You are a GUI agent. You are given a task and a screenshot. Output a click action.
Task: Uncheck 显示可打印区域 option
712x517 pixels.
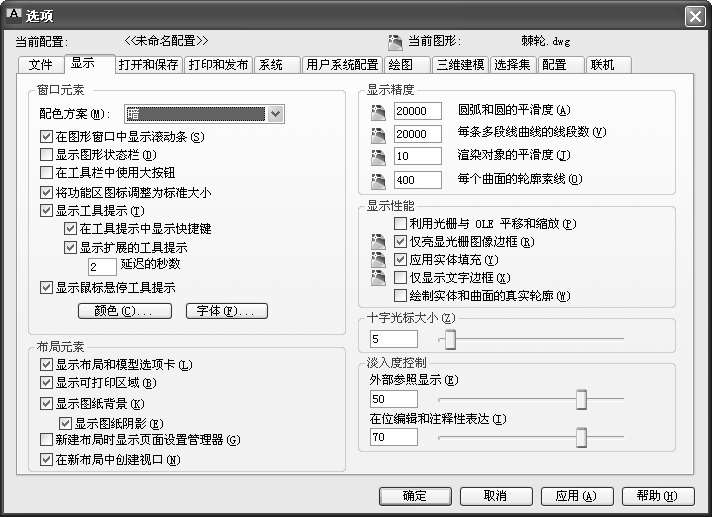point(46,383)
